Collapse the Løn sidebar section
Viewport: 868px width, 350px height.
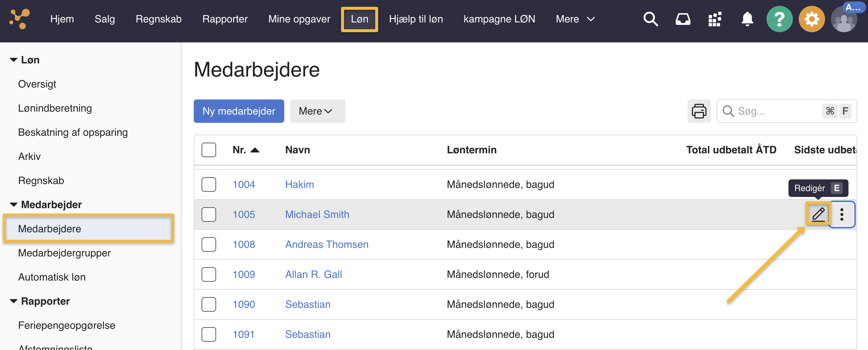[x=13, y=60]
